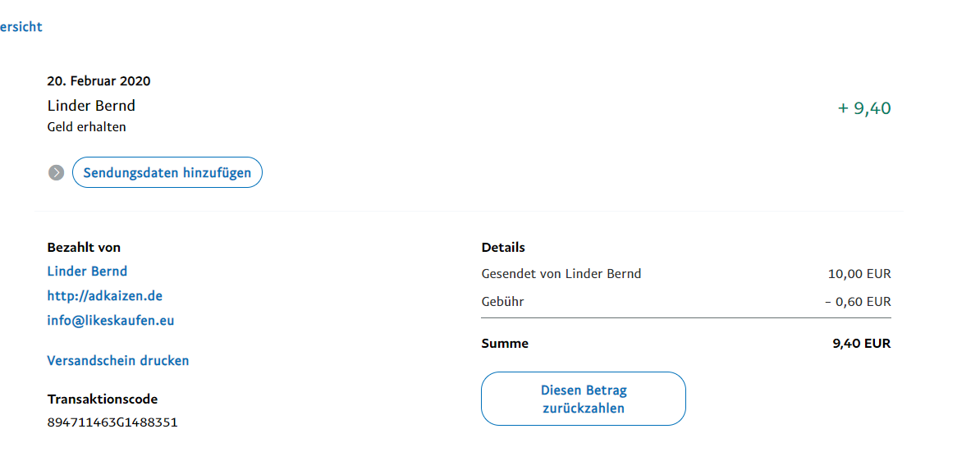Click the Transaktionscode label
980x461 pixels.
pyautogui.click(x=103, y=399)
